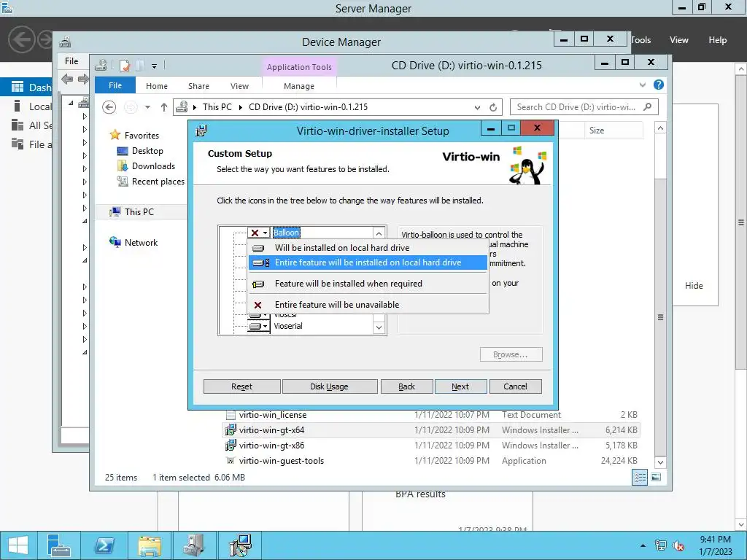The image size is (747, 560).
Task: Click the CD drive icon in Explorer title bar
Action: (101, 65)
